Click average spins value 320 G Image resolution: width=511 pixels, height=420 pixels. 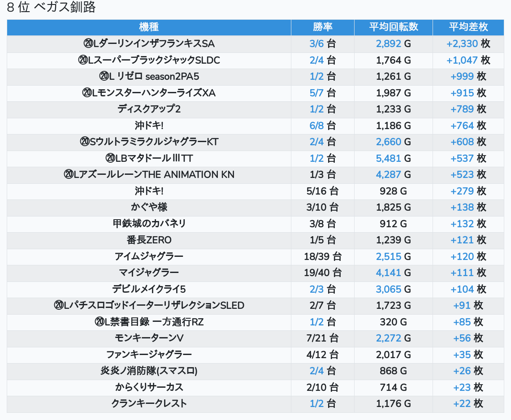coord(394,322)
